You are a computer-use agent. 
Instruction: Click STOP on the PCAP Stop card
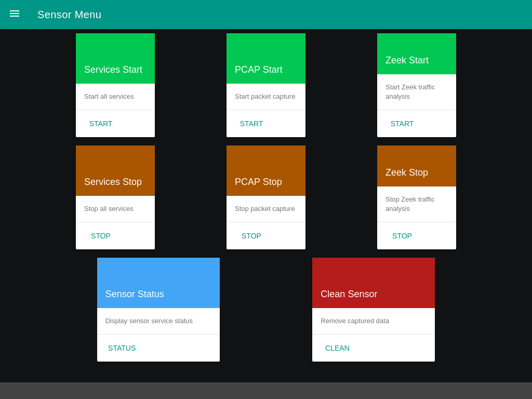pos(251,236)
